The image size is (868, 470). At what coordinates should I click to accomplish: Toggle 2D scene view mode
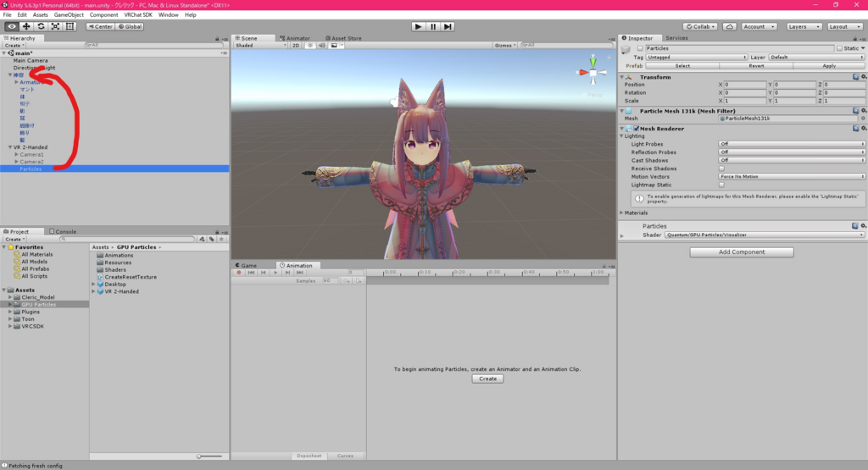coord(296,46)
